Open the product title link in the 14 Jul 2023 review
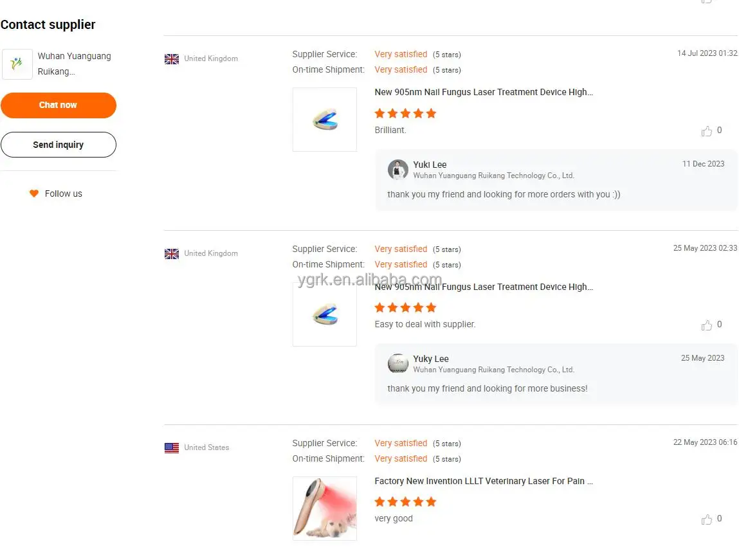Viewport: 739px width, 560px height. click(484, 93)
